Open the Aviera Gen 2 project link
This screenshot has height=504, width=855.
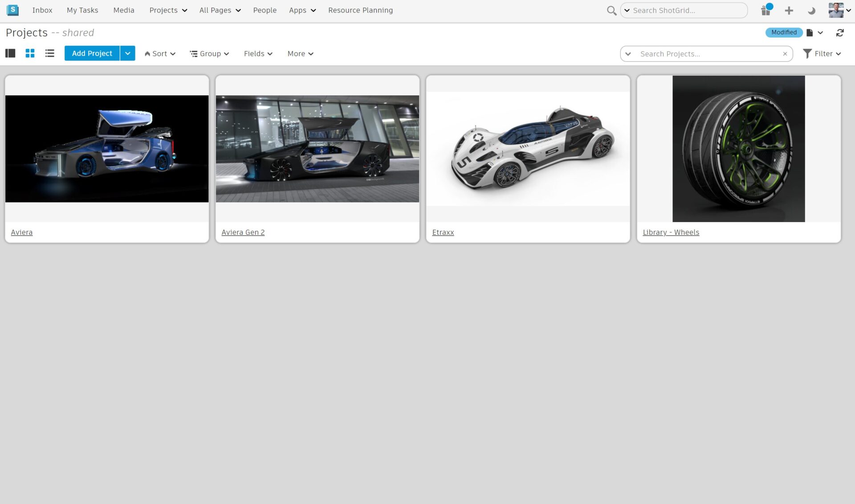tap(243, 232)
